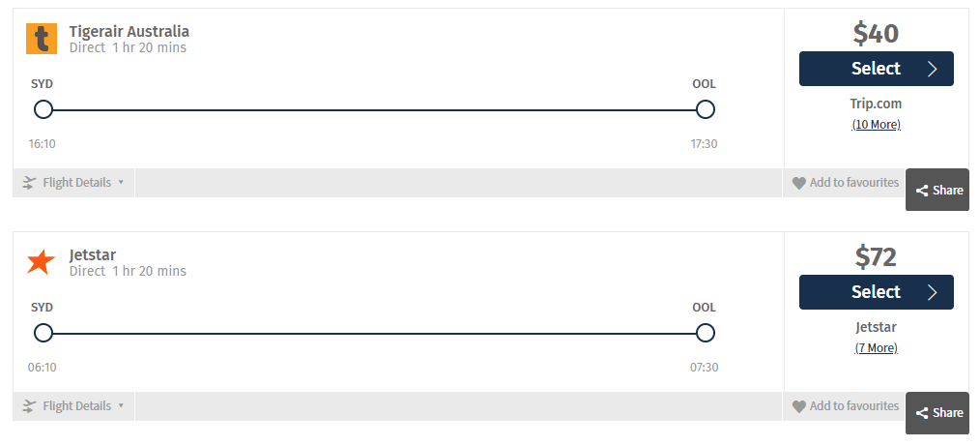Expand Flight Details for Jetstar flight
Viewport: 980px width, 446px height.
click(x=77, y=405)
